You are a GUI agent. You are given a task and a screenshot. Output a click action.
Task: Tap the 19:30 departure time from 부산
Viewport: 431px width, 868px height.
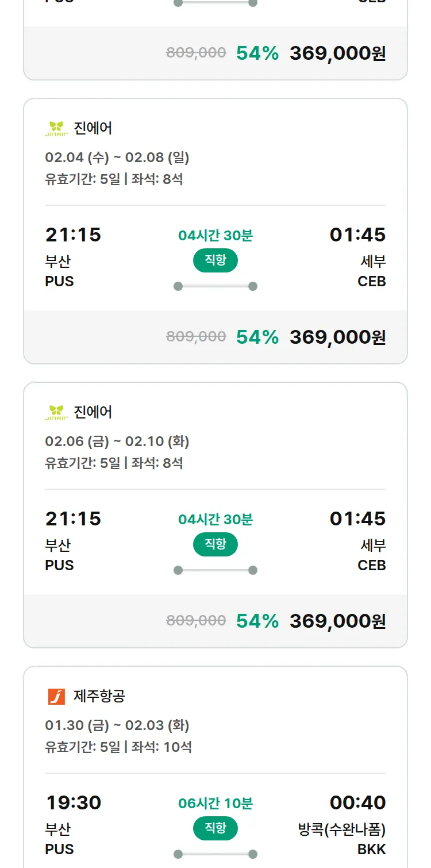click(73, 802)
